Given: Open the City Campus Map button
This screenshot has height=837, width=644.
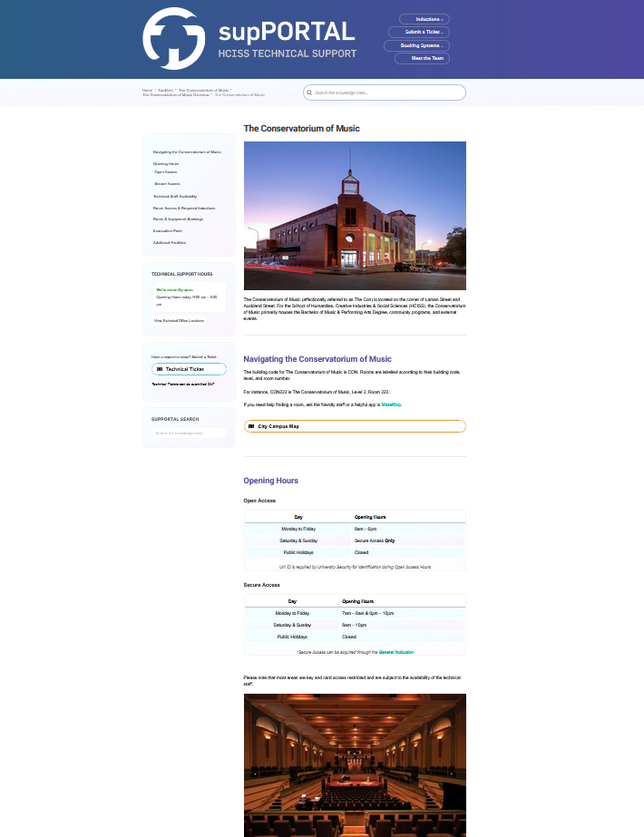Looking at the screenshot, I should point(355,426).
